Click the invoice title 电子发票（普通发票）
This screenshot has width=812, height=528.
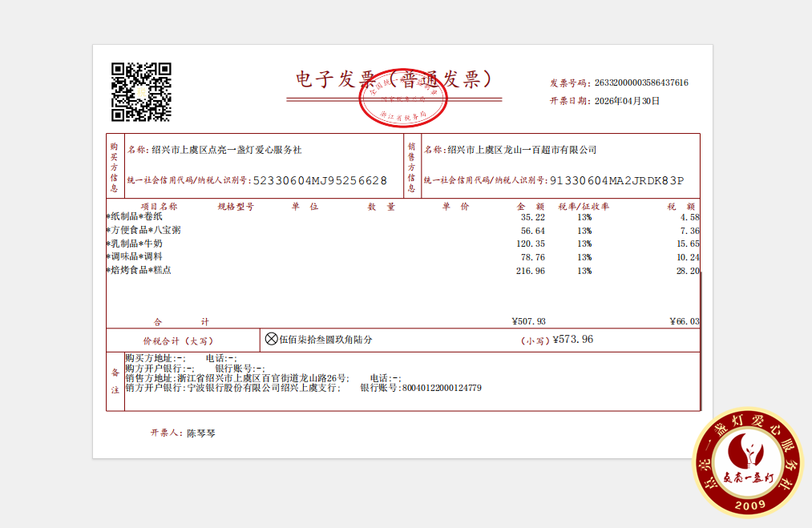click(393, 79)
